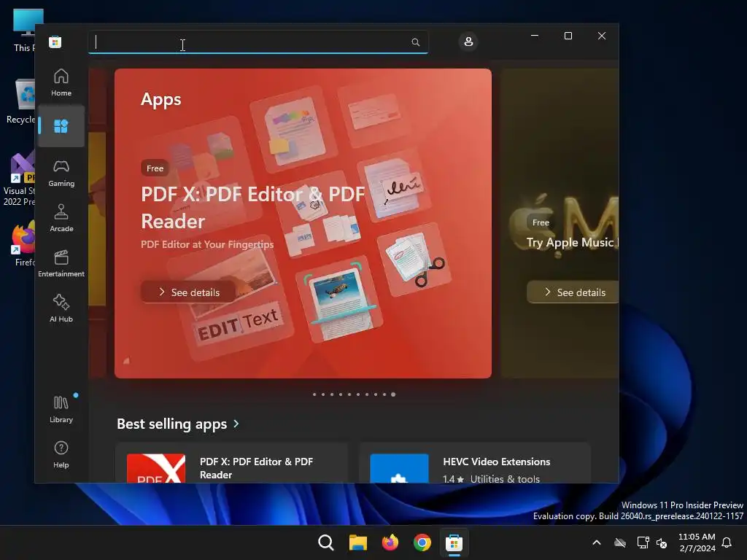Click the Microsoft Store logo icon
Image resolution: width=747 pixels, height=560 pixels.
55,42
